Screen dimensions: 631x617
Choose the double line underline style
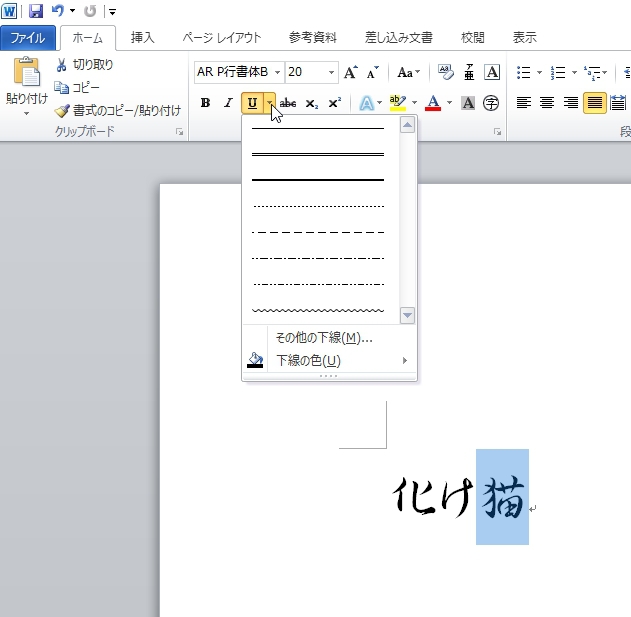[318, 154]
